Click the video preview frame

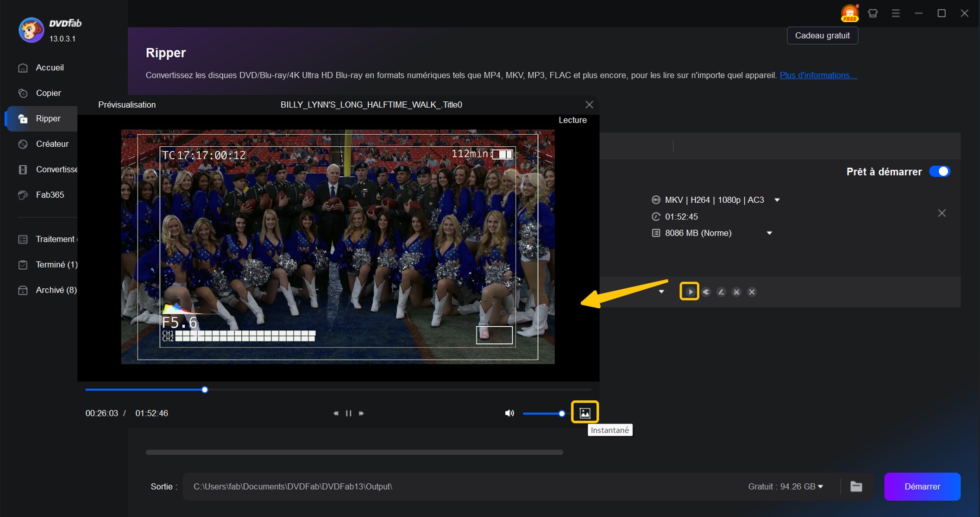pos(338,247)
